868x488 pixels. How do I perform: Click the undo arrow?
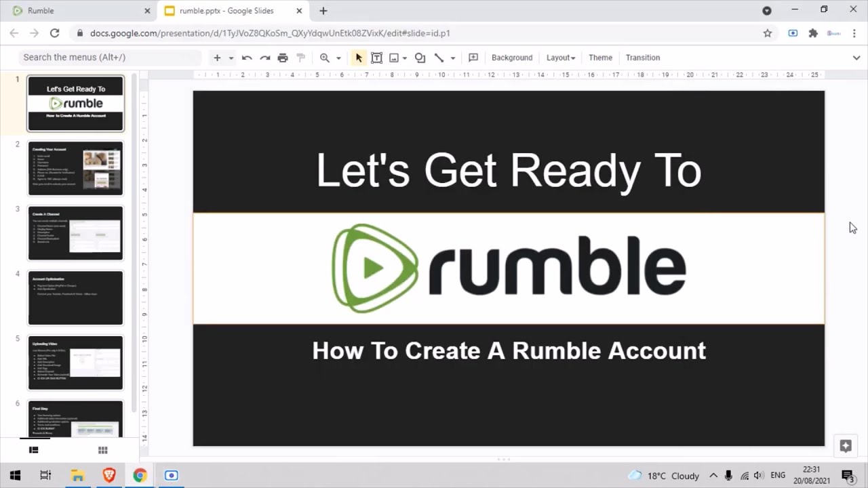[247, 58]
